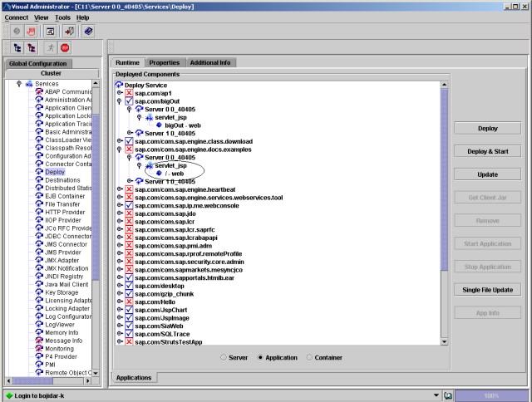Choose the Container radio button
Image resolution: width=532 pixels, height=402 pixels.
[x=310, y=357]
